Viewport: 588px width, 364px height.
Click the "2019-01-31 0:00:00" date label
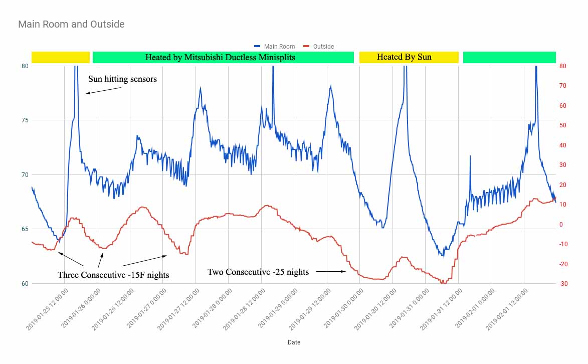tap(409, 308)
